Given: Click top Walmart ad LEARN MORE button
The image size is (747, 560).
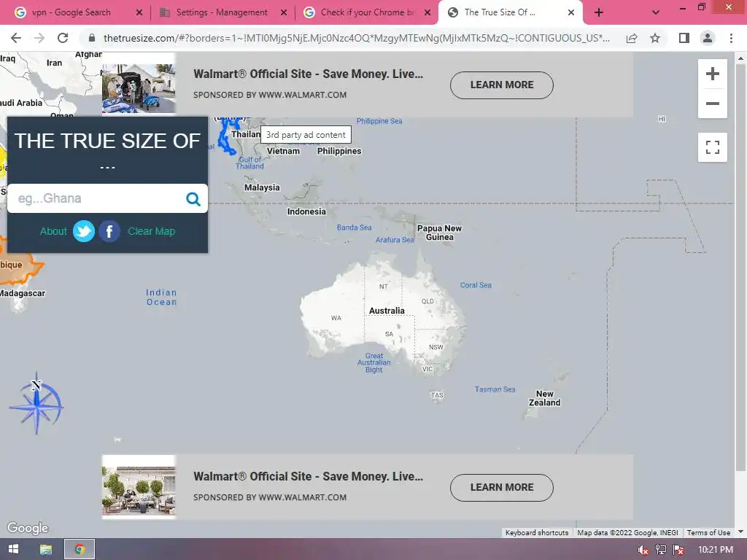Looking at the screenshot, I should tap(502, 85).
